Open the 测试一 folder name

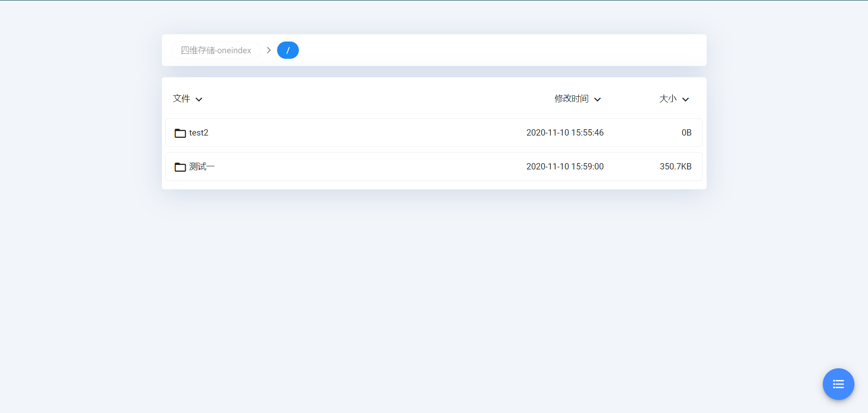pos(202,166)
